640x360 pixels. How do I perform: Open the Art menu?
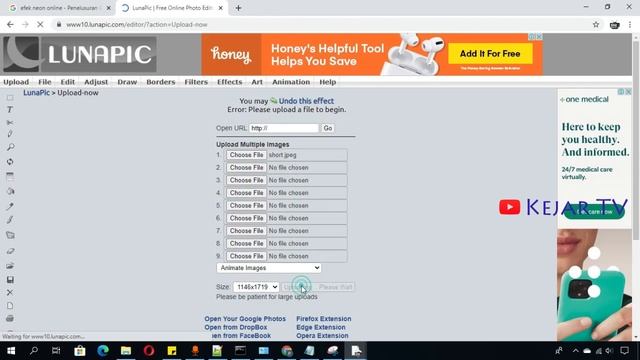pos(257,82)
